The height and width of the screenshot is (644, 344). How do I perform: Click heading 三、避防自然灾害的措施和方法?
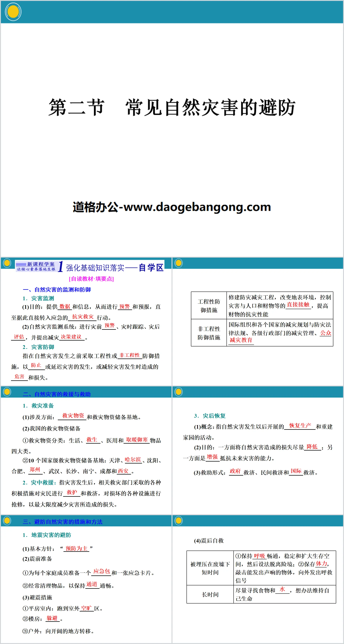click(x=63, y=522)
